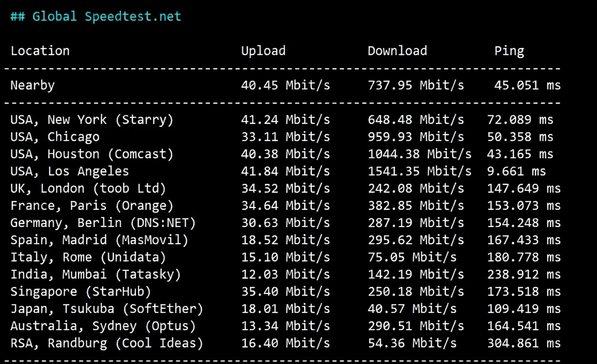Select the USA, Houston (Comcast) line

[282, 154]
